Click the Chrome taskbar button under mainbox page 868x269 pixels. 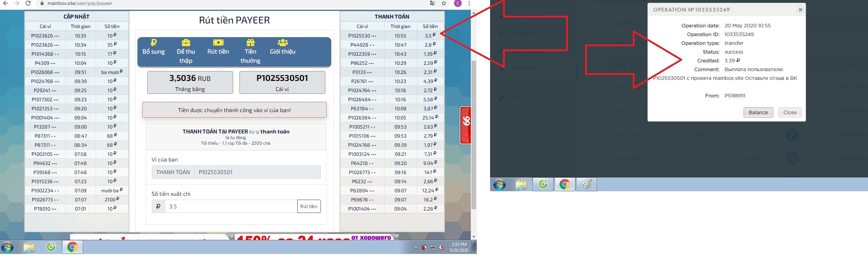(73, 247)
